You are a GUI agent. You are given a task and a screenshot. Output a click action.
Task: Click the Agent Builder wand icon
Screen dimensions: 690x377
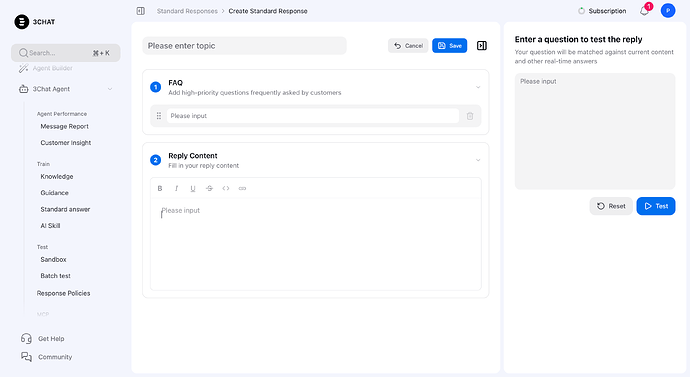[x=23, y=68]
